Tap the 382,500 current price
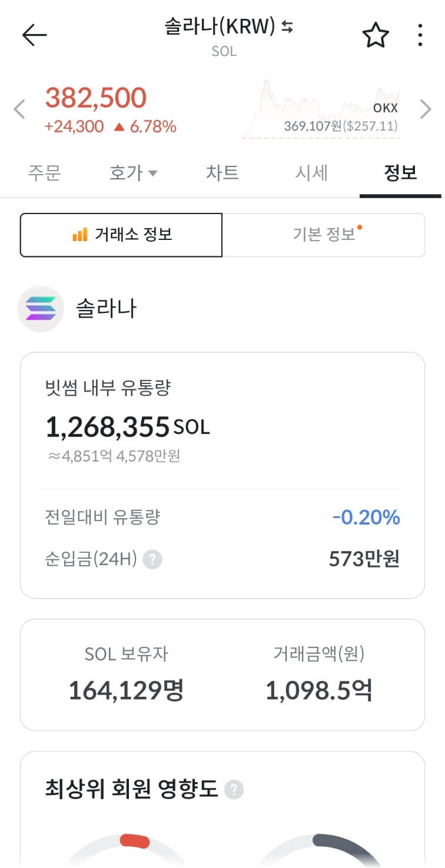The height and width of the screenshot is (868, 445). pos(96,98)
